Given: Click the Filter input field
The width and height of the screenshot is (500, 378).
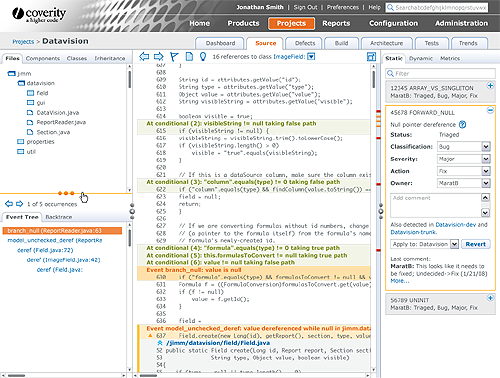Looking at the screenshot, I should [440, 73].
